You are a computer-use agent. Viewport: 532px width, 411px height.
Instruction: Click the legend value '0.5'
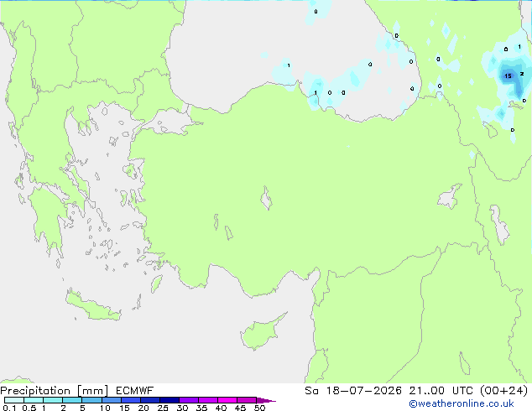(x=29, y=408)
